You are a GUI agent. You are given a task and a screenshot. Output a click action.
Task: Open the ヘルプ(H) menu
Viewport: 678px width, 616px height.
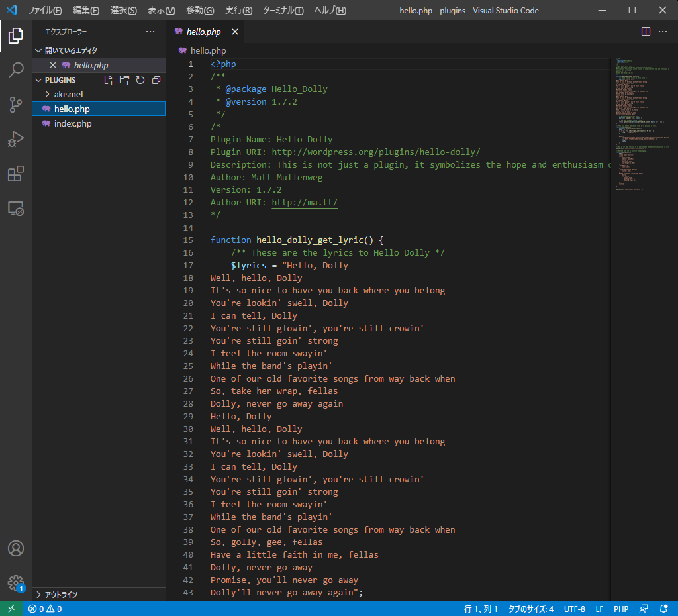(330, 10)
